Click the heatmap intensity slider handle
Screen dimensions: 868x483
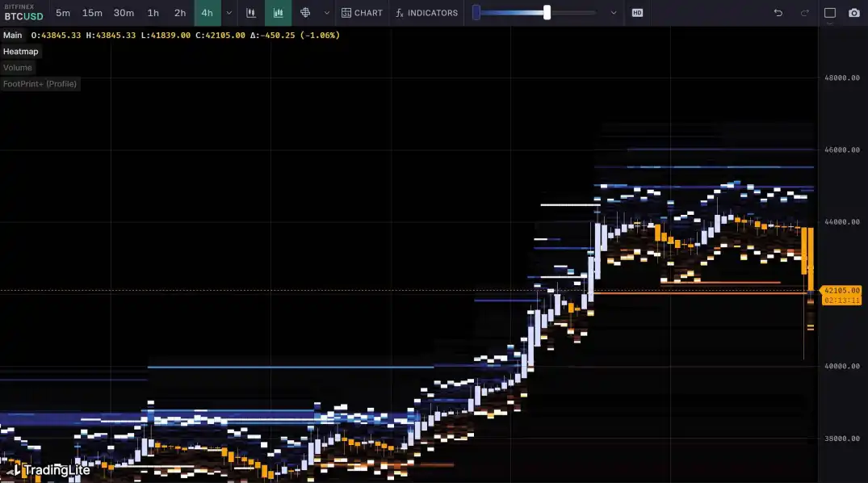click(547, 13)
